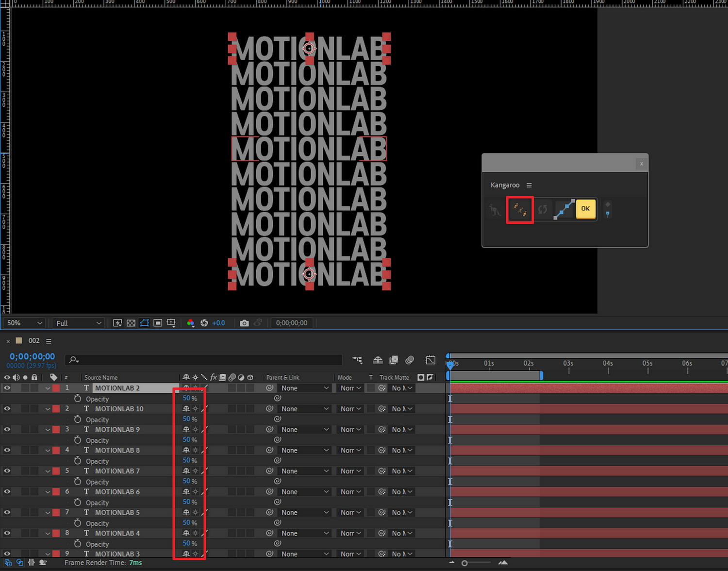Close the 002 timeline tab
Image resolution: width=728 pixels, height=571 pixels.
(x=8, y=341)
